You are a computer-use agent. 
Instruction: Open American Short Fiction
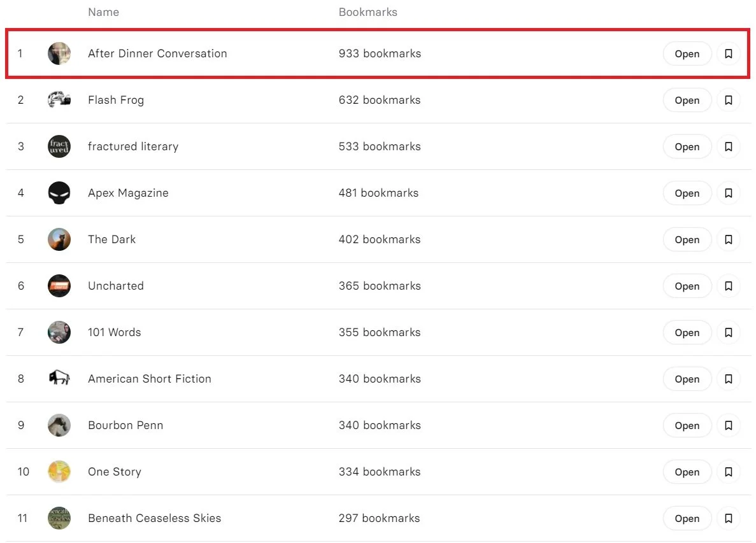click(687, 379)
